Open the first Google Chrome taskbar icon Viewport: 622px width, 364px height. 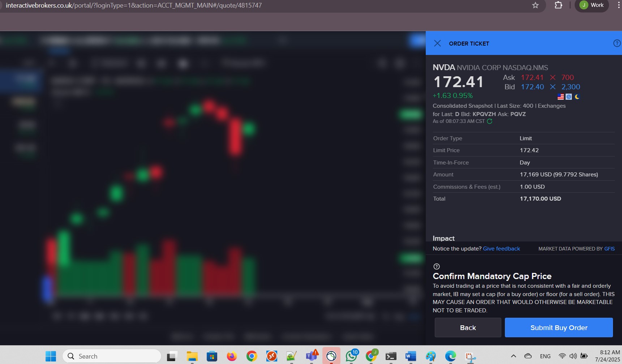click(x=252, y=356)
